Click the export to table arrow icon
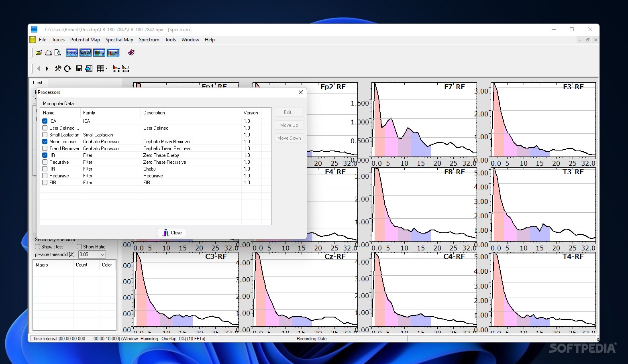Image resolution: width=628 pixels, height=364 pixels. [89, 69]
